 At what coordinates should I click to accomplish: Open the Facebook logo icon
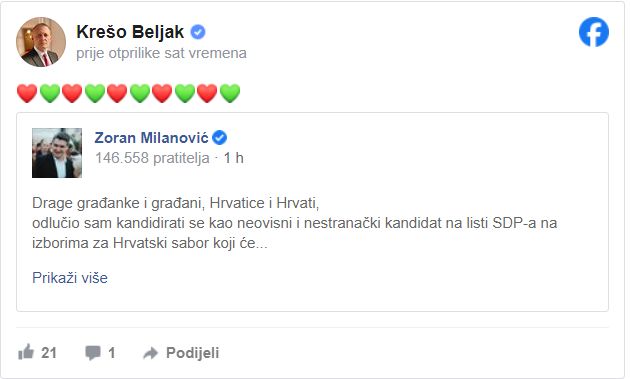[x=594, y=32]
